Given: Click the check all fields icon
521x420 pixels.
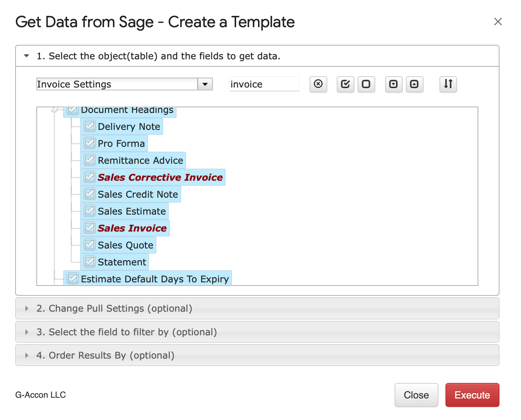Looking at the screenshot, I should click(x=345, y=84).
